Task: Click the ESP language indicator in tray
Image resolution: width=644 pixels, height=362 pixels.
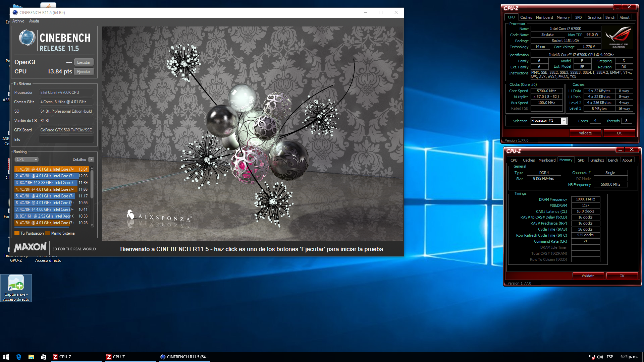Action: click(x=610, y=357)
